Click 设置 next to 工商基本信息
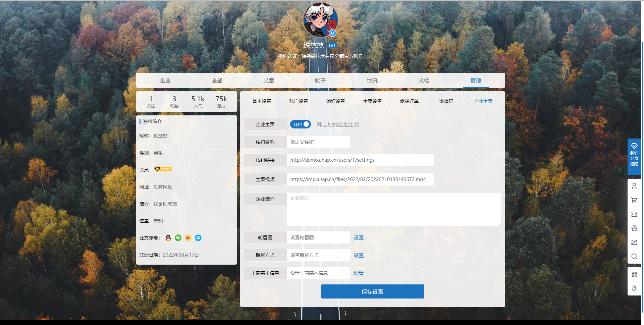This screenshot has height=325, width=644. (x=358, y=273)
